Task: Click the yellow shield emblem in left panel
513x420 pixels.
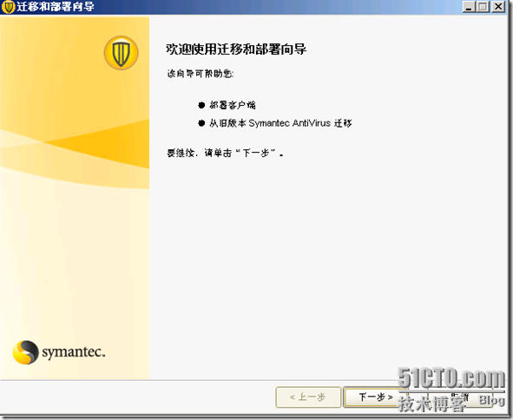Action: tap(121, 53)
